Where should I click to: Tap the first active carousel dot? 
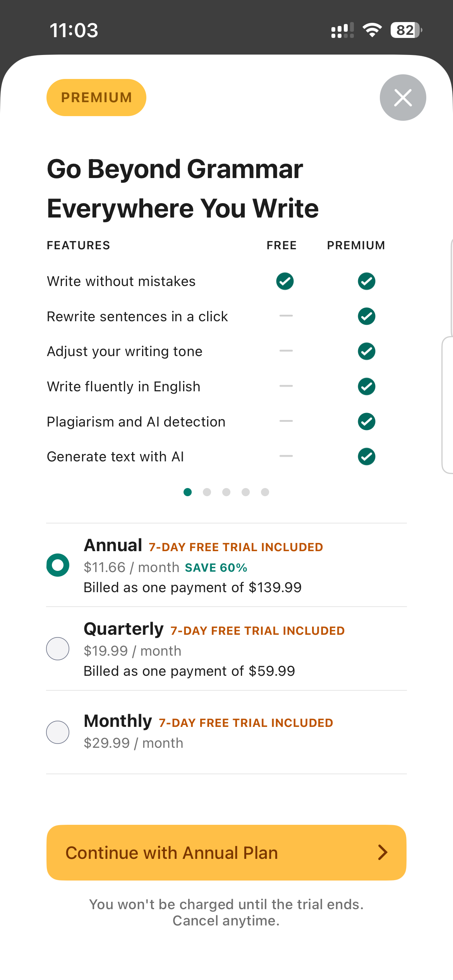[188, 492]
